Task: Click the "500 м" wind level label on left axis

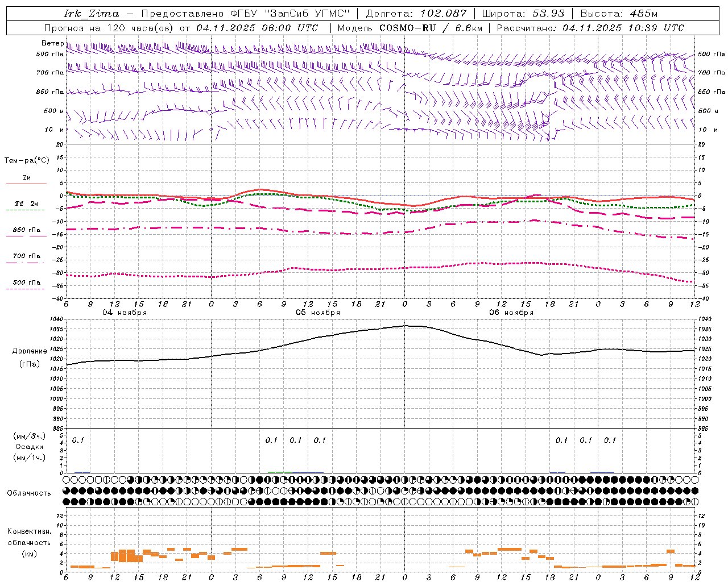Action: tap(54, 111)
